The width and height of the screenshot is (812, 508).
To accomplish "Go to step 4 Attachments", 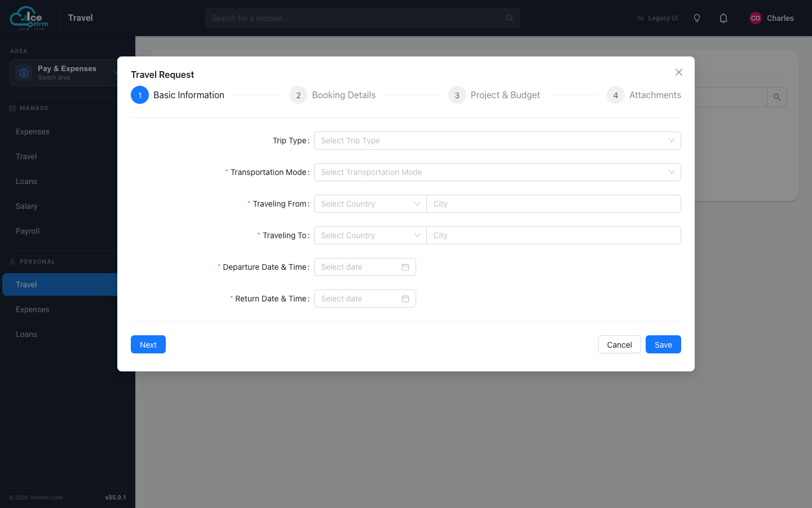I will 644,95.
